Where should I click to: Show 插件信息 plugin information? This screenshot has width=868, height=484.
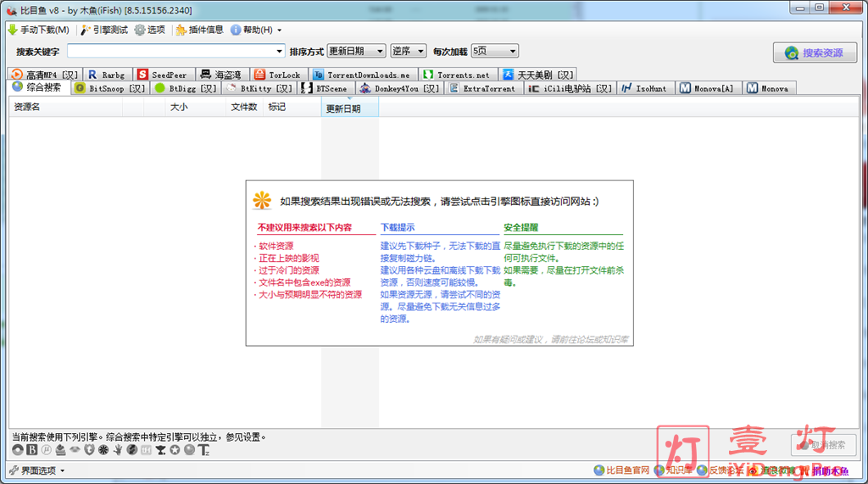[200, 30]
